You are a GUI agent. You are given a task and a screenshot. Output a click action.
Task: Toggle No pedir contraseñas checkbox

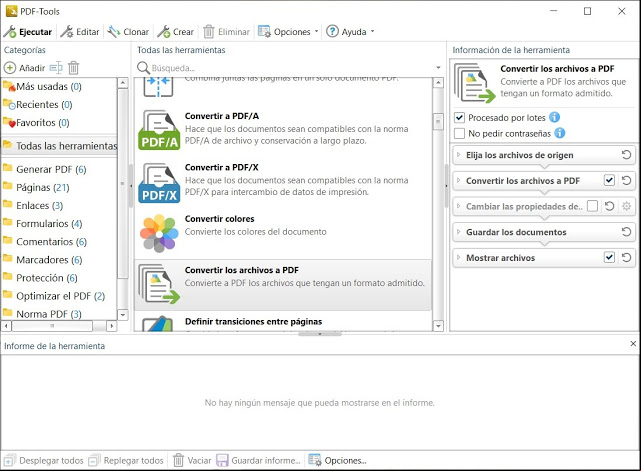[459, 133]
